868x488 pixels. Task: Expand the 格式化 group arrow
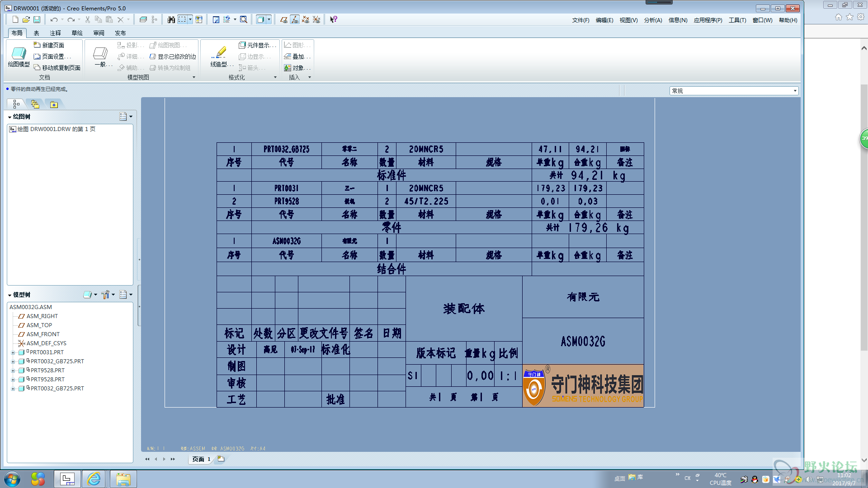pos(275,77)
